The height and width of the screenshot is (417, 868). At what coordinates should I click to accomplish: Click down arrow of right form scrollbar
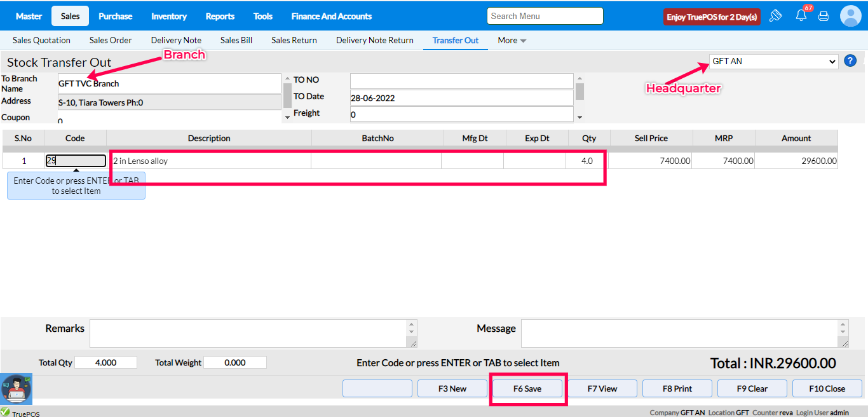[x=580, y=117]
